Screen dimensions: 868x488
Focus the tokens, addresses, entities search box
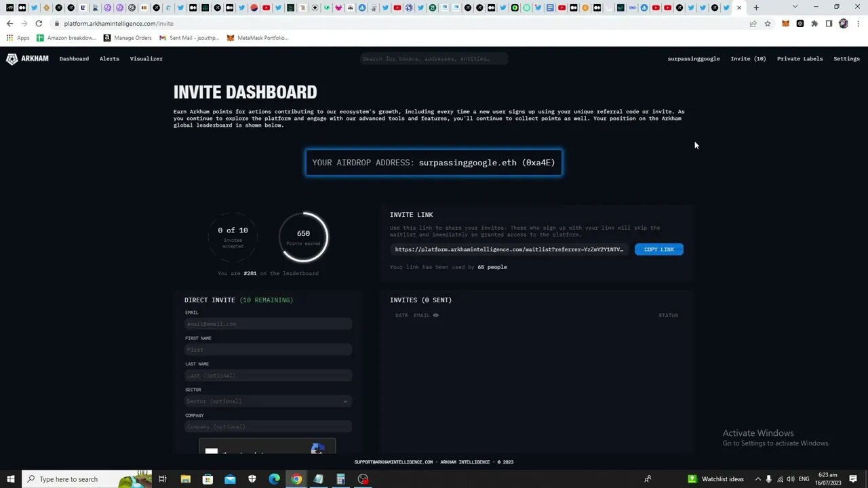coord(434,59)
